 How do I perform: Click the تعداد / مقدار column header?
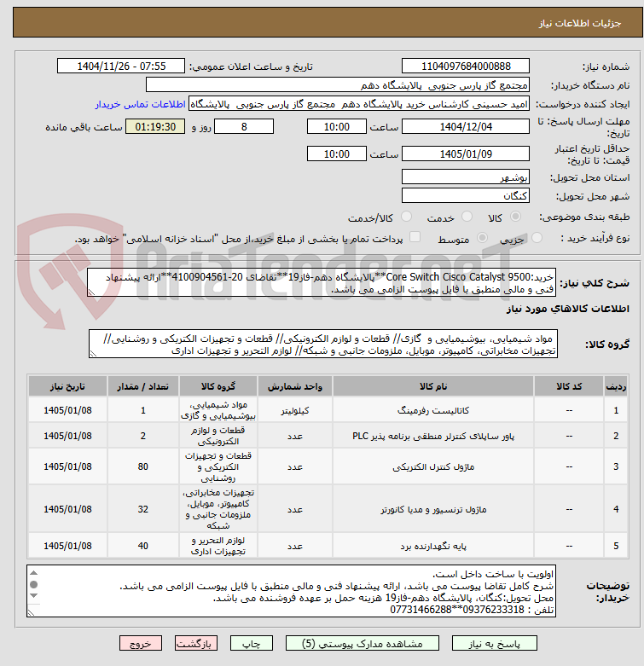click(x=143, y=386)
